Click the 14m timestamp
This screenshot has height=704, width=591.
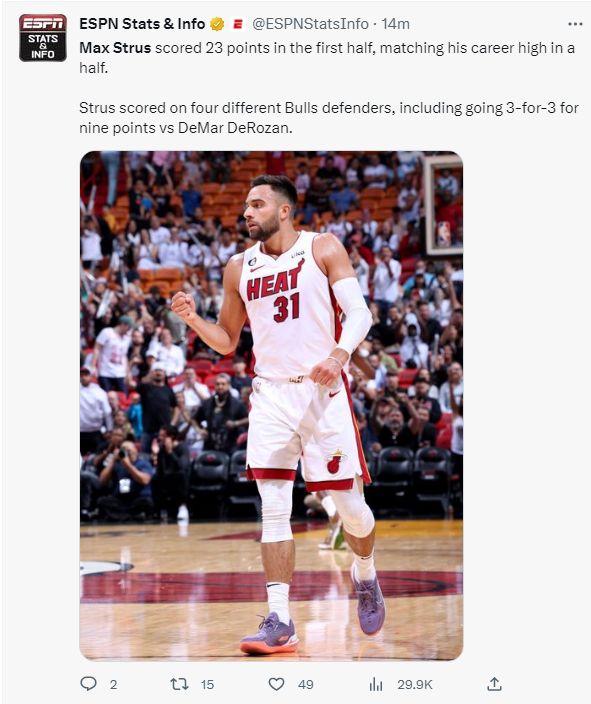(396, 24)
